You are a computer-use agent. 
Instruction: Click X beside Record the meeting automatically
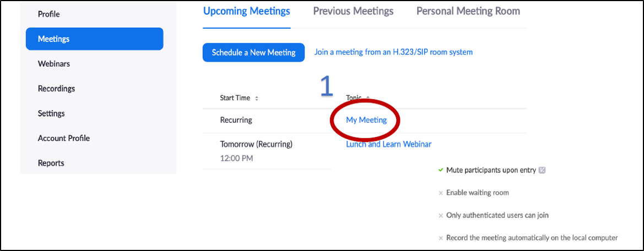click(x=441, y=238)
